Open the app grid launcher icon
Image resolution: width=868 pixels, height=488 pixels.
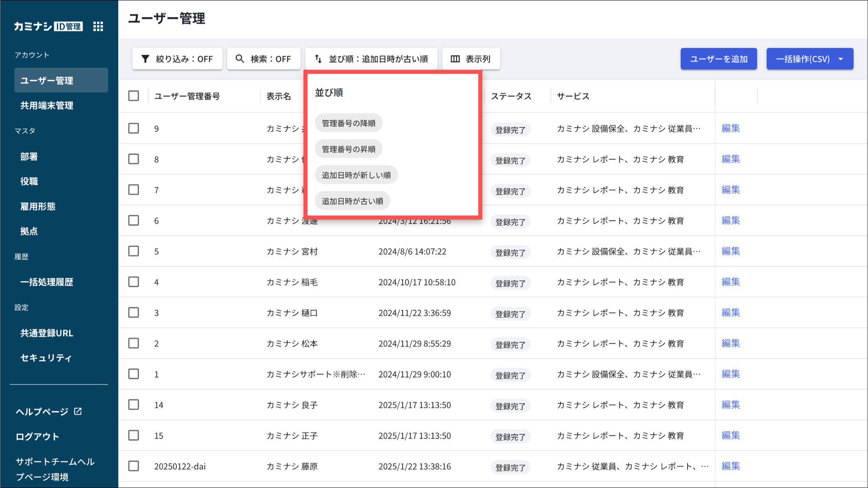coord(98,26)
